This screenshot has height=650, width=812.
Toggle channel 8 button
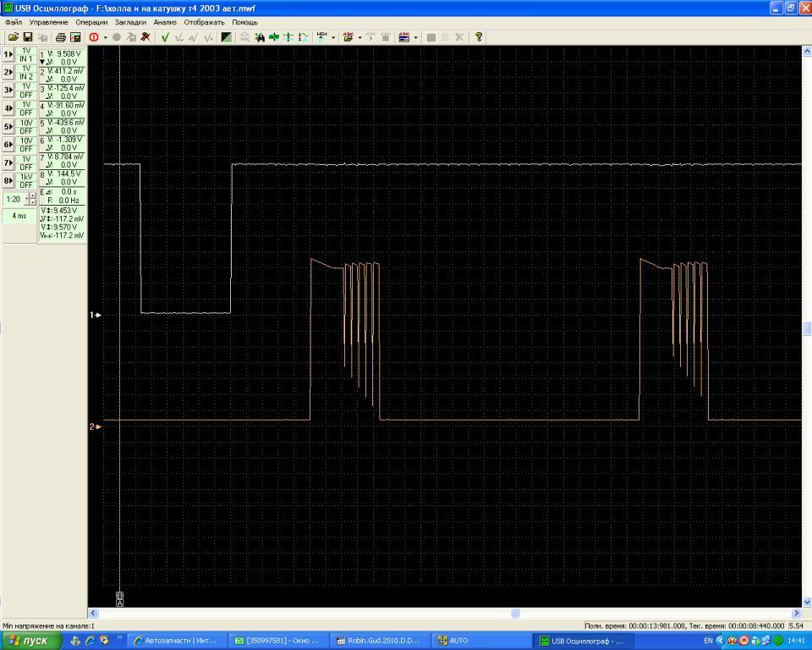[x=8, y=181]
